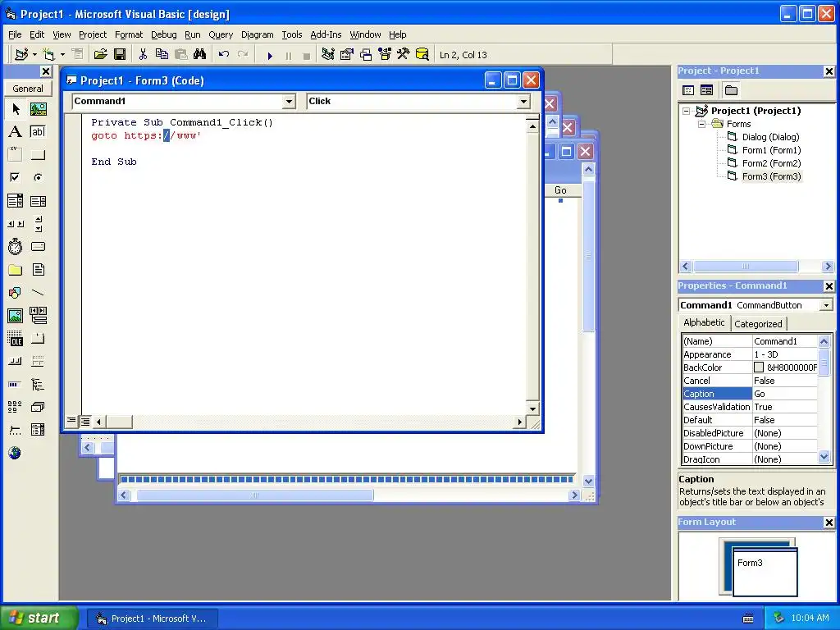Open the Command1 CommandButton properties object dropdown
The width and height of the screenshot is (840, 630).
click(826, 305)
